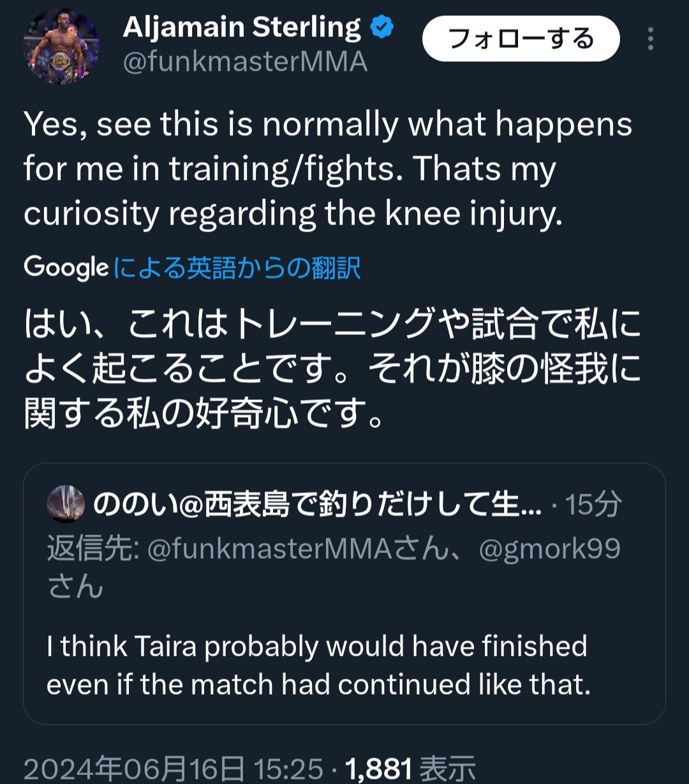Screen dimensions: 689x784
Task: Open the @gmork99 reply mention
Action: 549,549
